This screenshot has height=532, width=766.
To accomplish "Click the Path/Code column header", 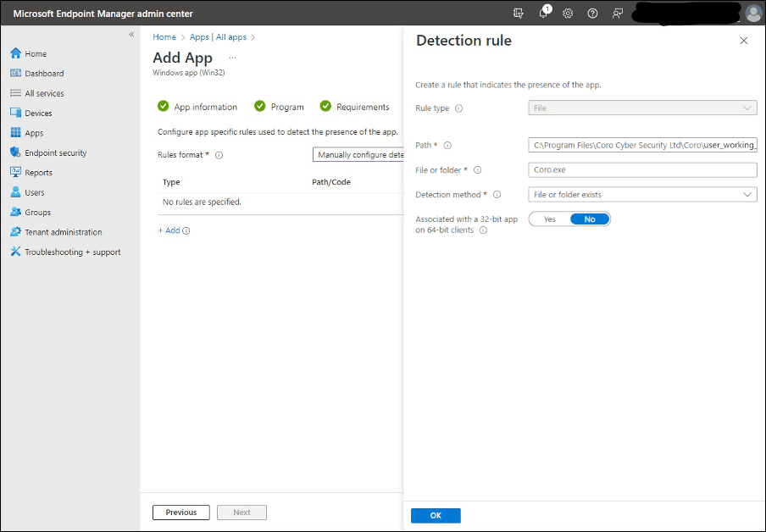I will 331,182.
